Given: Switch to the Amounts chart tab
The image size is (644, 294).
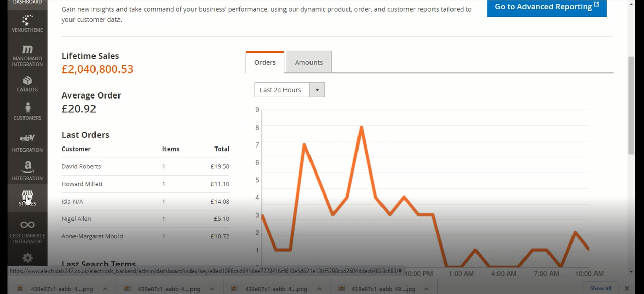Looking at the screenshot, I should click(309, 62).
